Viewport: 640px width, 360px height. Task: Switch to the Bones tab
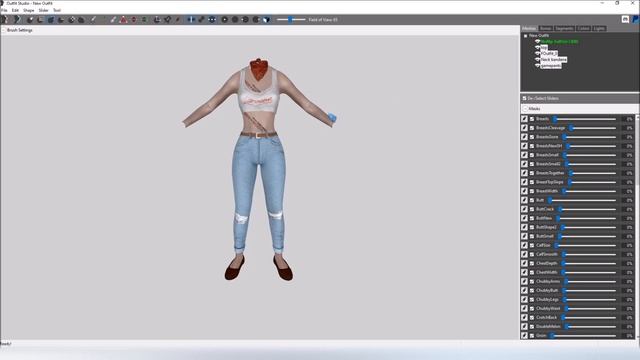(546, 29)
